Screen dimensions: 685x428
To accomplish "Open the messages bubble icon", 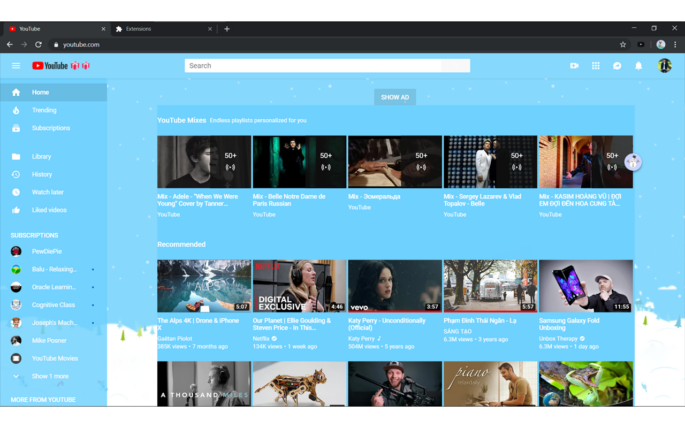I will (x=617, y=66).
